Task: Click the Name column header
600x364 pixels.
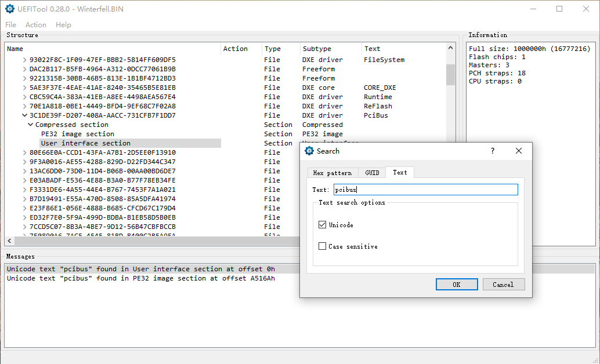Action: [x=113, y=49]
